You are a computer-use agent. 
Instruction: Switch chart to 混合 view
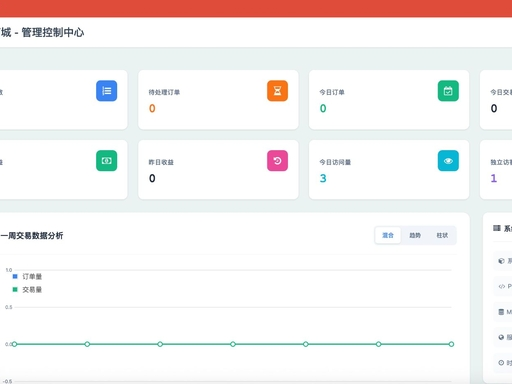388,235
